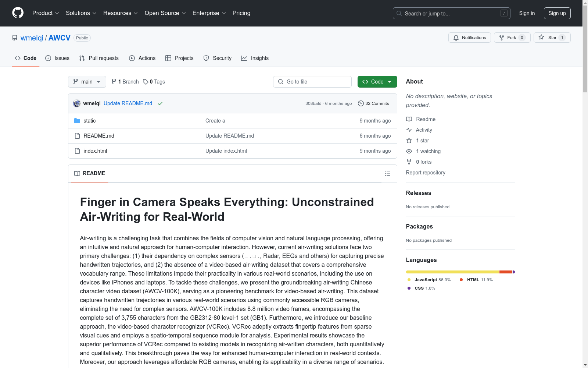Screen dimensions: 588x368
Task: Open the Releases heading link
Action: (x=419, y=193)
